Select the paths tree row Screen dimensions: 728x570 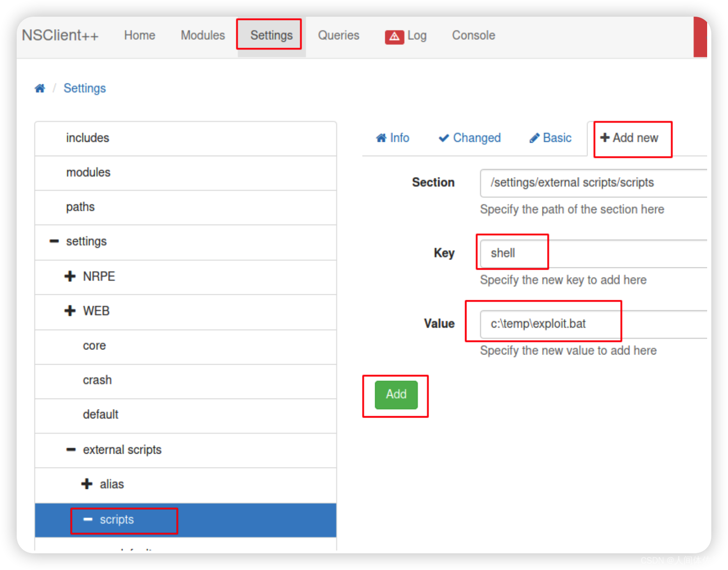coord(185,207)
